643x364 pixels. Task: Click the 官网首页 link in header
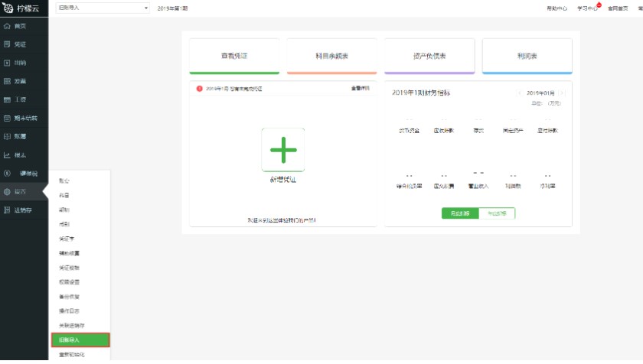pos(618,8)
